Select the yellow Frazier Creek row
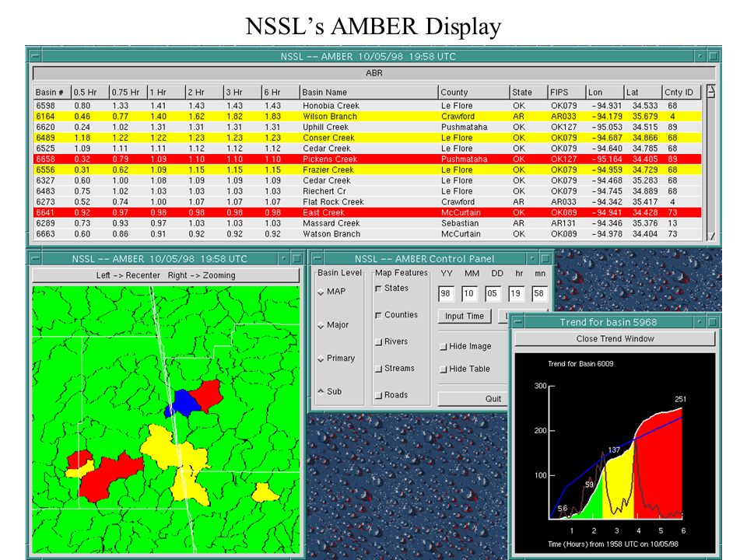Viewport: 747px width, 560px height. (x=367, y=170)
